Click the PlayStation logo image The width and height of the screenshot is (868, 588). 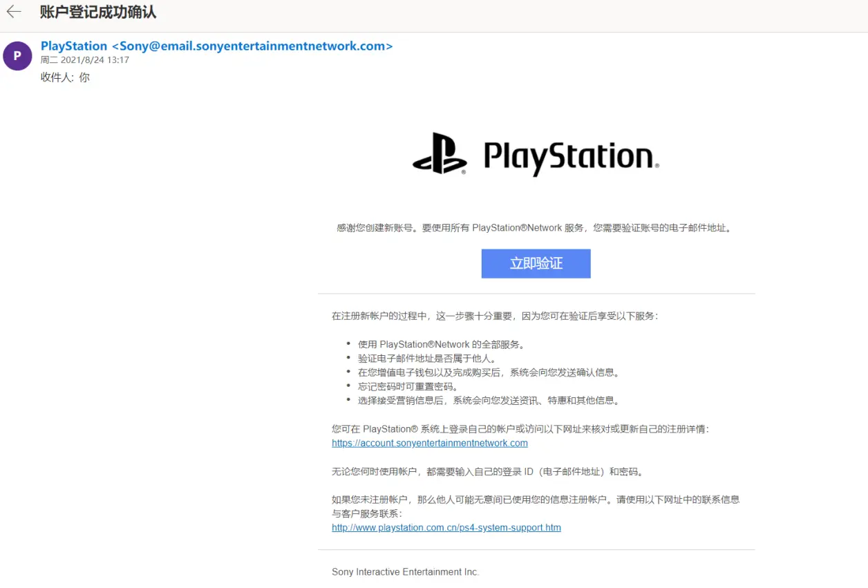[x=536, y=153]
